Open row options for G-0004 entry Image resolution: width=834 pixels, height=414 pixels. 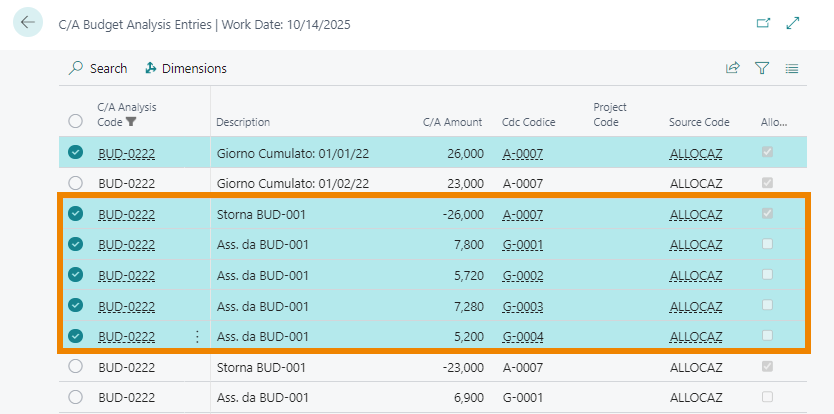point(196,337)
